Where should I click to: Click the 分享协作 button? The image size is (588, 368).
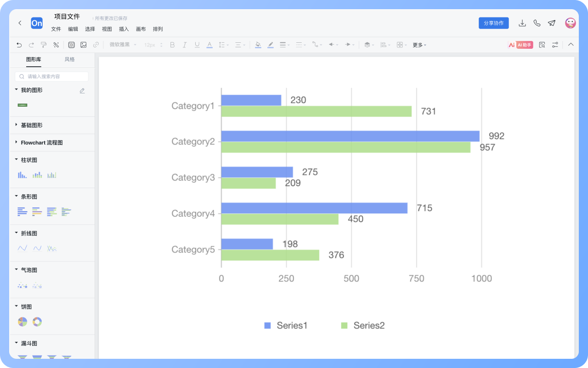[x=493, y=23]
